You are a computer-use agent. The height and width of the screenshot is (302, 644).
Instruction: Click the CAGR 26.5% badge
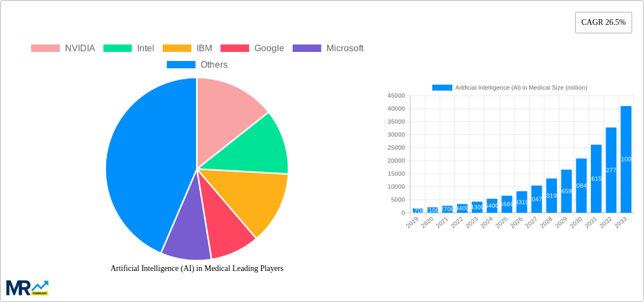click(x=603, y=23)
